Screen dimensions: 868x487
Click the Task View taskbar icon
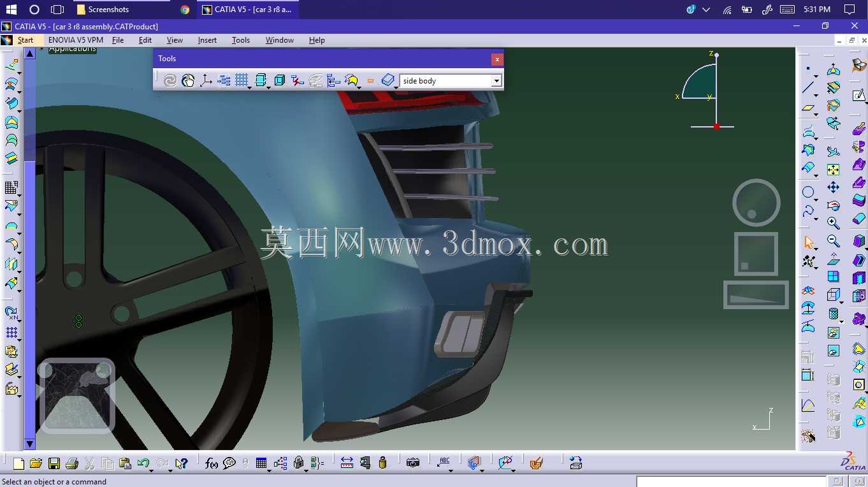pos(57,10)
